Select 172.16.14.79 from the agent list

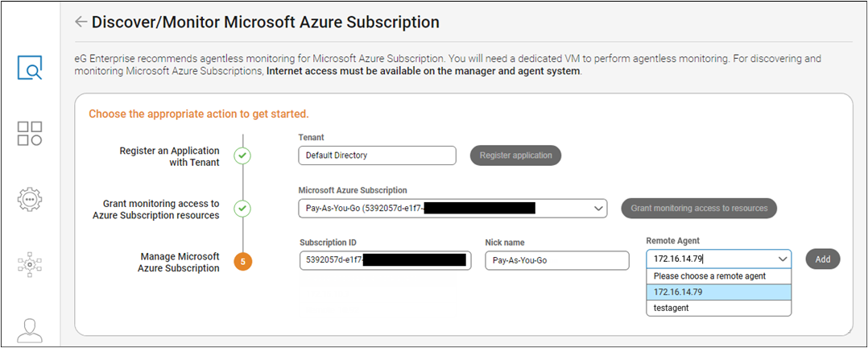[718, 292]
